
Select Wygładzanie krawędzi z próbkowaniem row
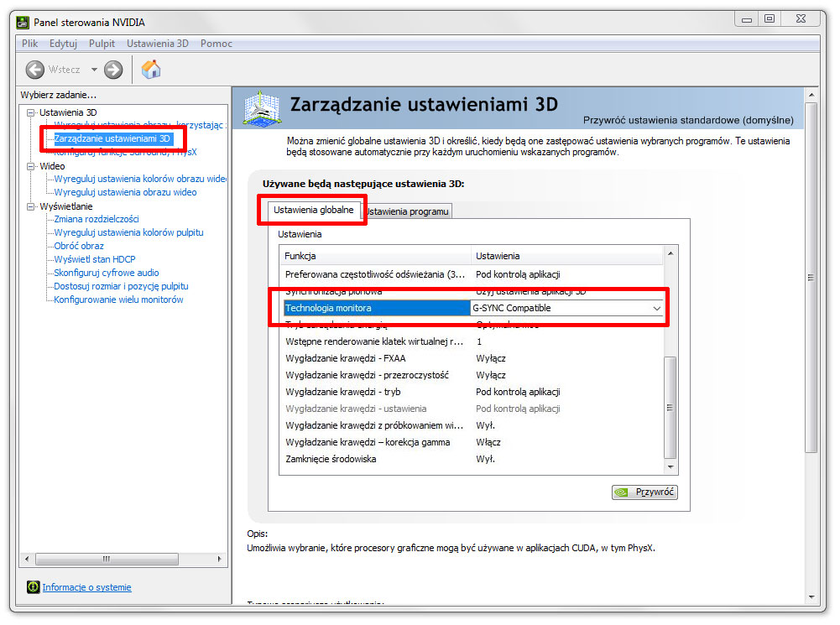pos(472,425)
